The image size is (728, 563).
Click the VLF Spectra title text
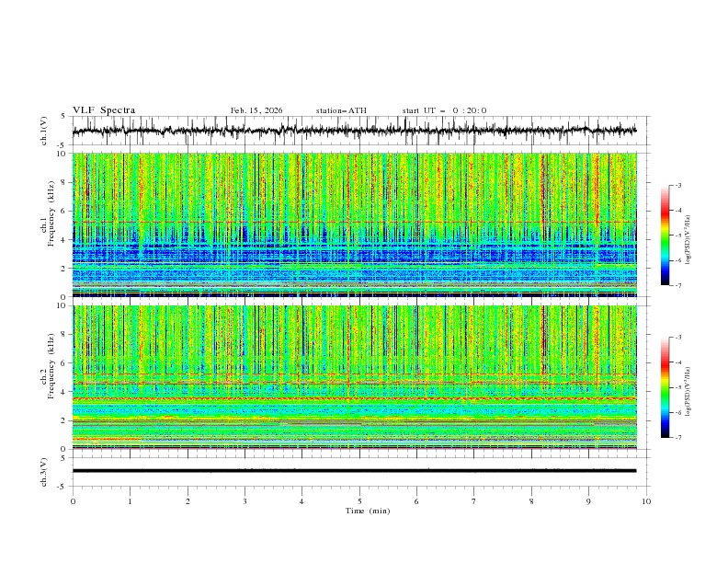click(104, 110)
